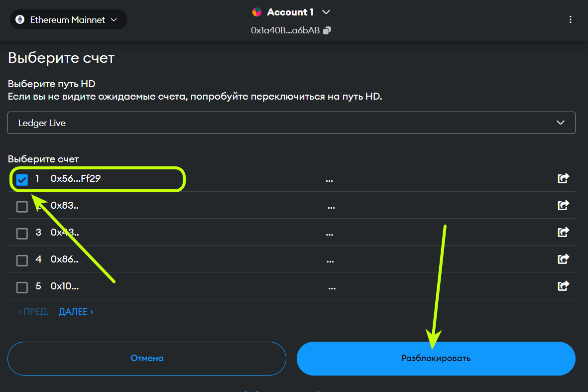The image size is (588, 392).
Task: Enable the checkbox for account 4
Action: pyautogui.click(x=22, y=261)
